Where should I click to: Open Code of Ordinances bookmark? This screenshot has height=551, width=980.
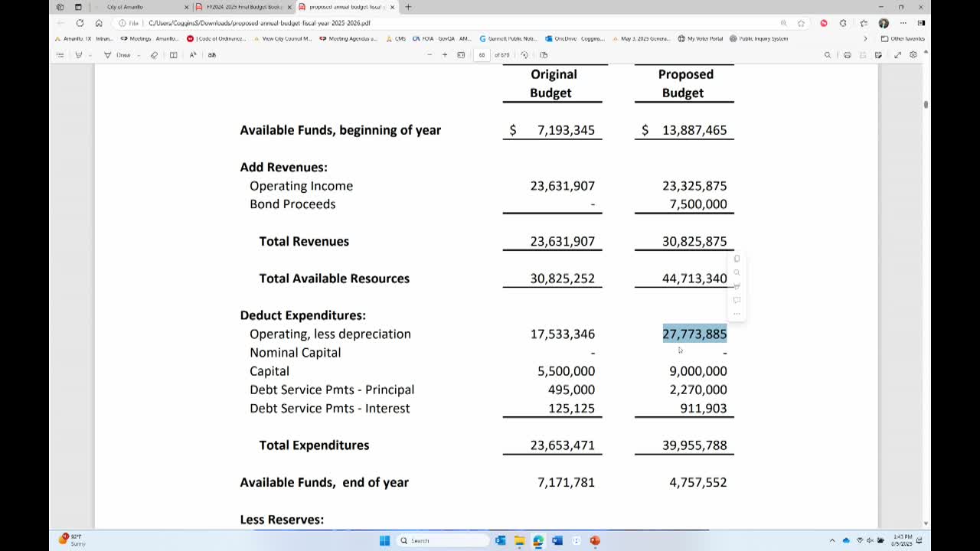click(217, 38)
